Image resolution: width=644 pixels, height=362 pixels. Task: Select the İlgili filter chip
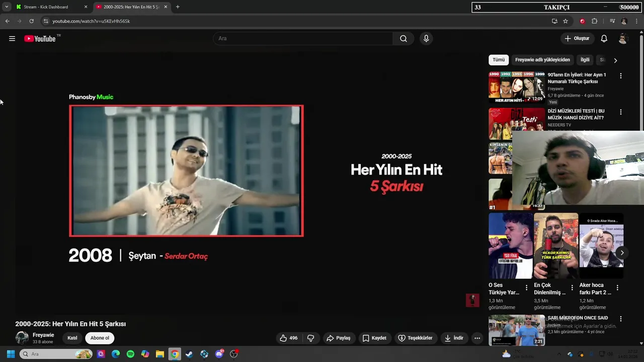[585, 60]
